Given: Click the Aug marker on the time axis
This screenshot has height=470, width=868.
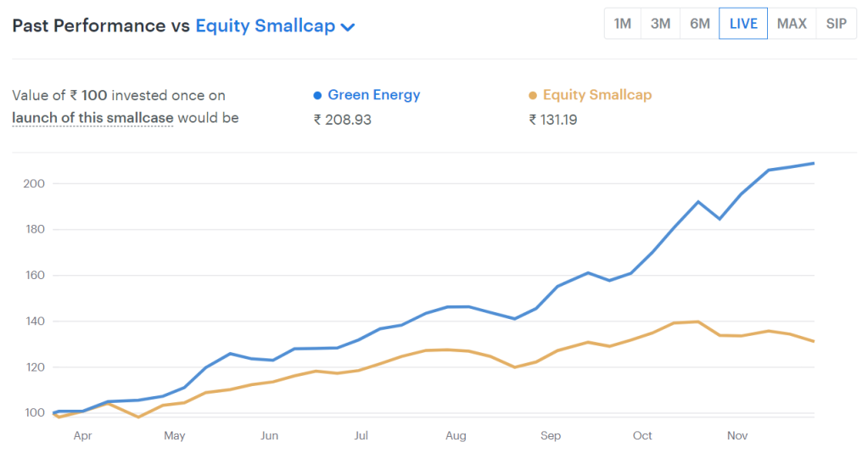Looking at the screenshot, I should [456, 436].
